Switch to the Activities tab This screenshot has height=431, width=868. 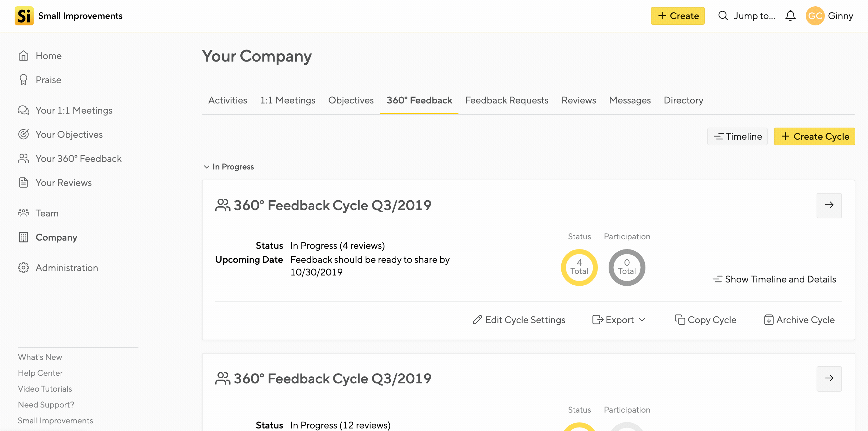[x=227, y=100]
